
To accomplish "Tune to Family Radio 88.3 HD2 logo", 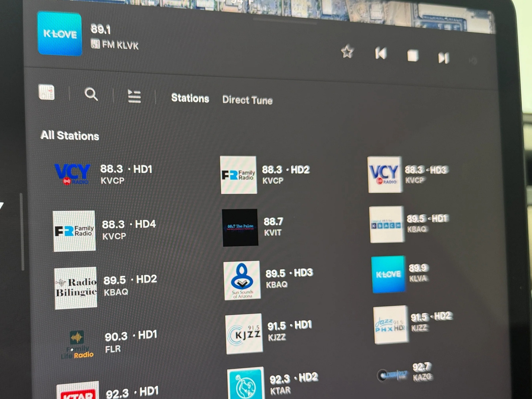I will click(x=238, y=175).
